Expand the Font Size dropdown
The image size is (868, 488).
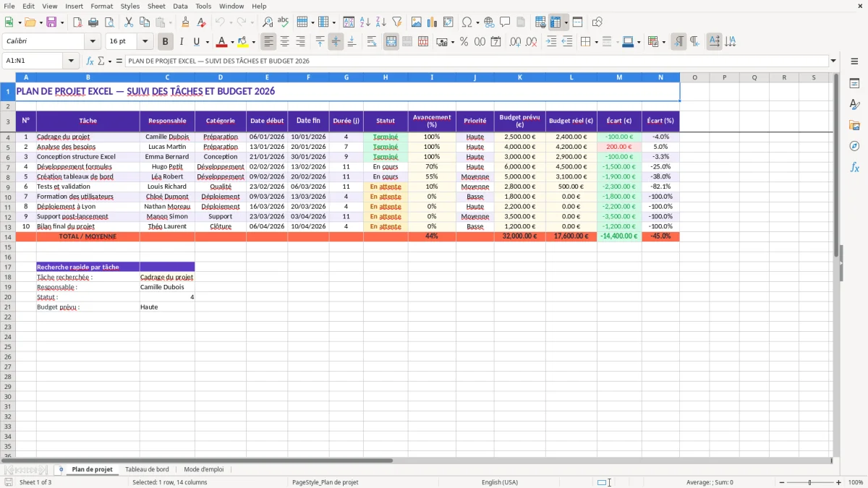tap(145, 42)
